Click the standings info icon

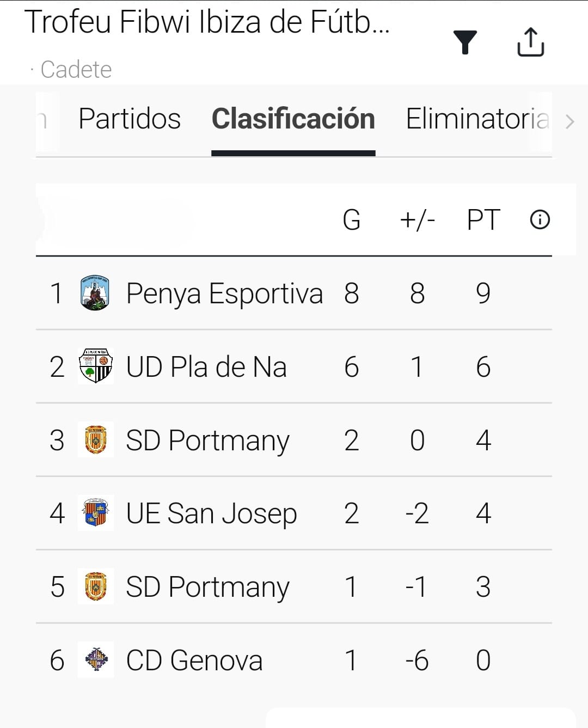point(540,220)
